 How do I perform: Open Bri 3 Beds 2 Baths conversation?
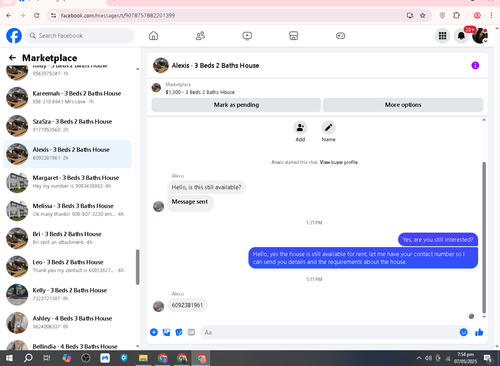coord(67,238)
